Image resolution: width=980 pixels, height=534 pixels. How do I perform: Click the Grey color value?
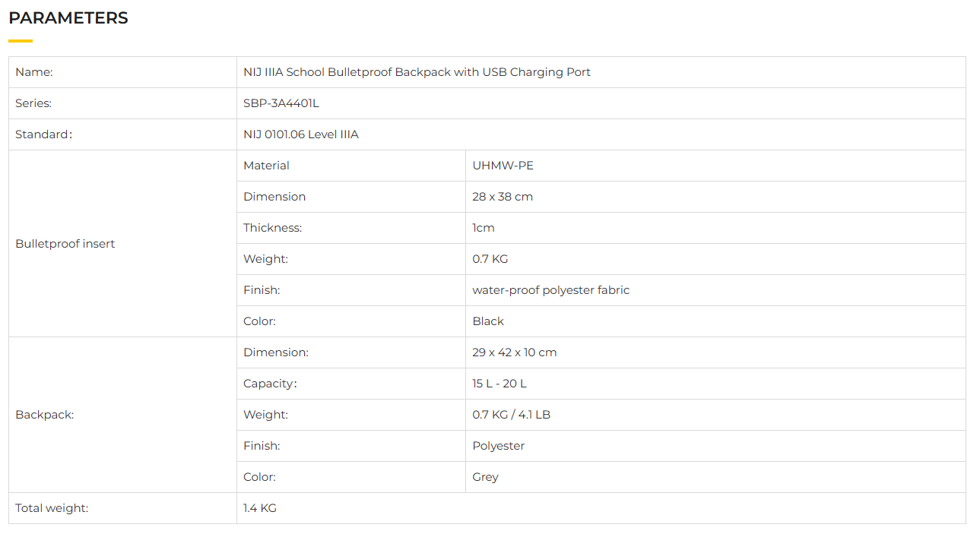coord(485,477)
